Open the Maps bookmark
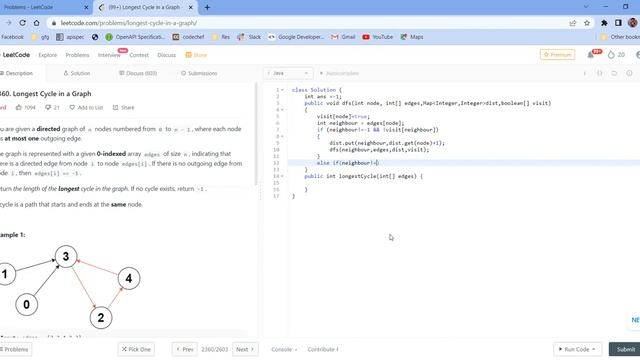The image size is (640, 360). [412, 37]
